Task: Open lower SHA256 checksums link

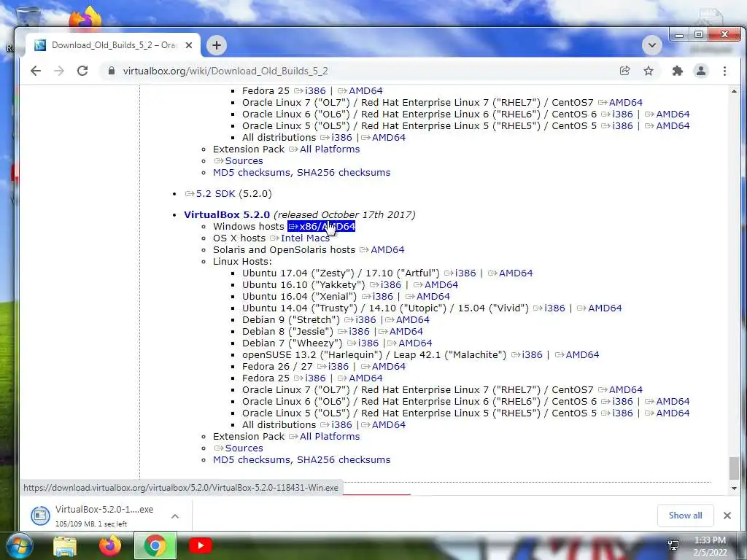Action: (x=344, y=459)
